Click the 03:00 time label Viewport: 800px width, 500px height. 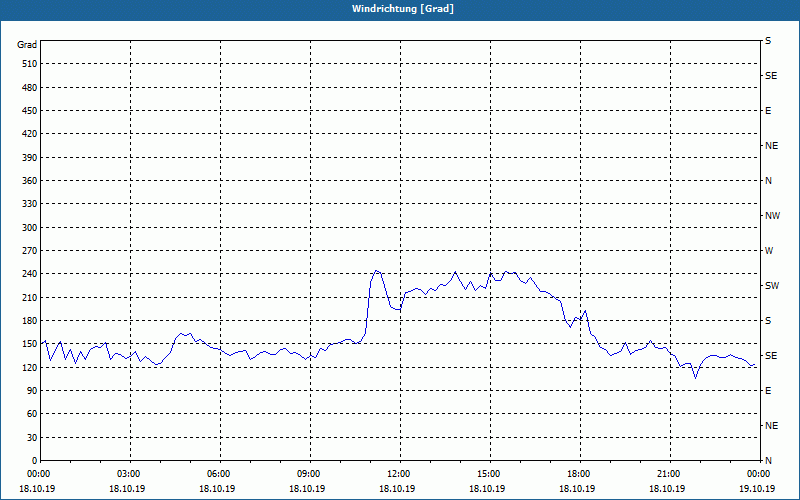pyautogui.click(x=131, y=474)
